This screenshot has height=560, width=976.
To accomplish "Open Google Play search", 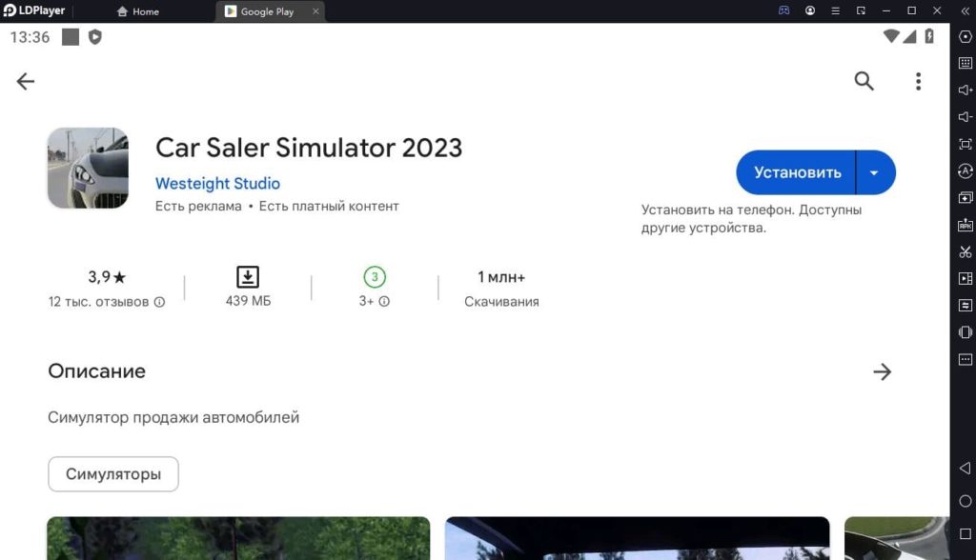I will coord(864,81).
